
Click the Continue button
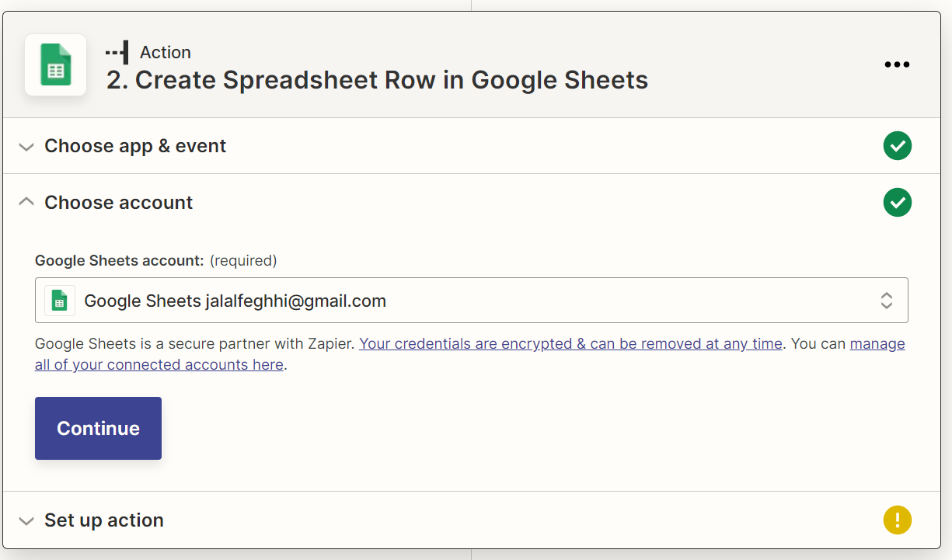pyautogui.click(x=99, y=429)
